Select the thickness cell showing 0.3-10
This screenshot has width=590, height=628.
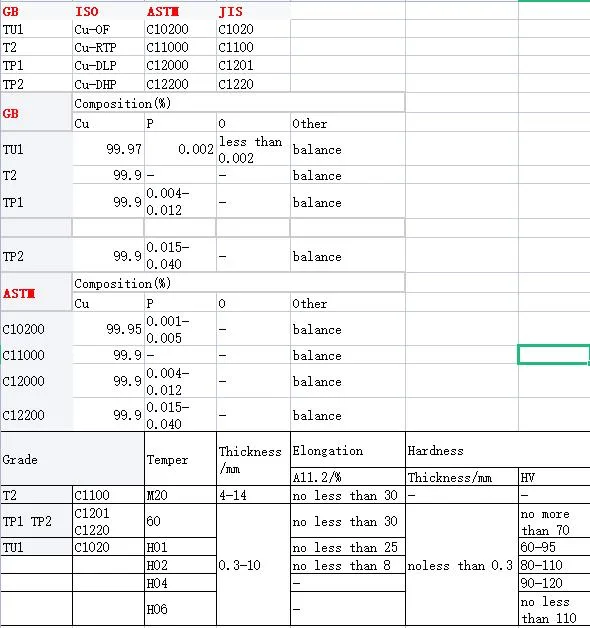tap(253, 565)
